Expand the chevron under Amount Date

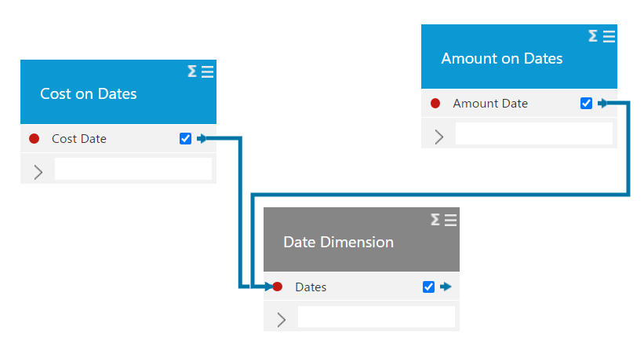(x=439, y=137)
